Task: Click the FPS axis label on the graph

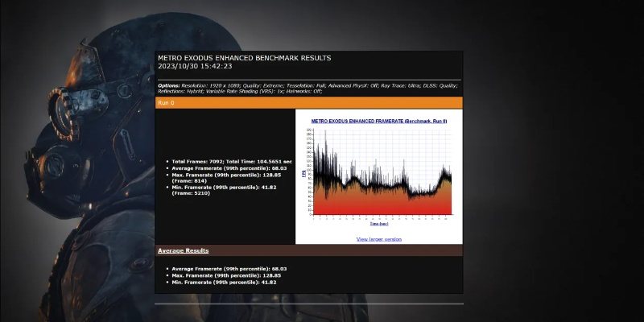Action: tap(304, 171)
